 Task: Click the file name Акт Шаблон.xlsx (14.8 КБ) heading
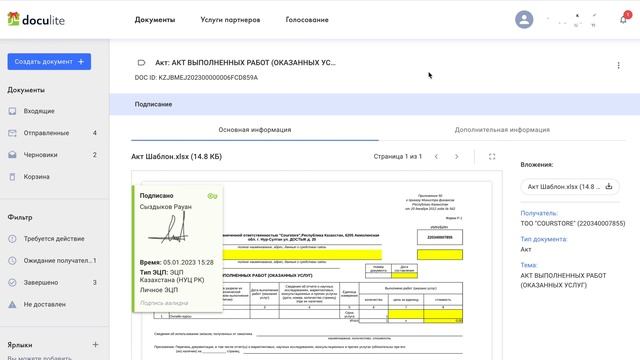[x=176, y=157]
